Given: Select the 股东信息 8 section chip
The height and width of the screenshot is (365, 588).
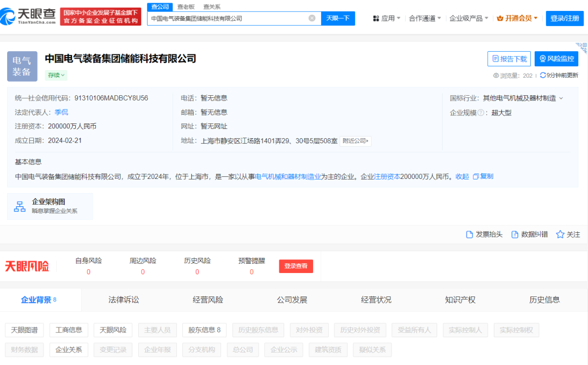Looking at the screenshot, I should coord(204,330).
